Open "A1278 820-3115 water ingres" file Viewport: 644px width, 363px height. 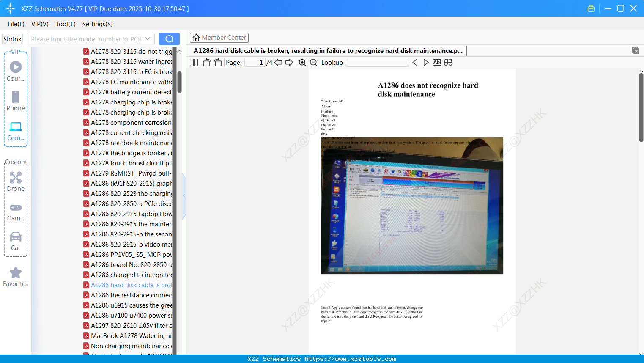click(128, 62)
